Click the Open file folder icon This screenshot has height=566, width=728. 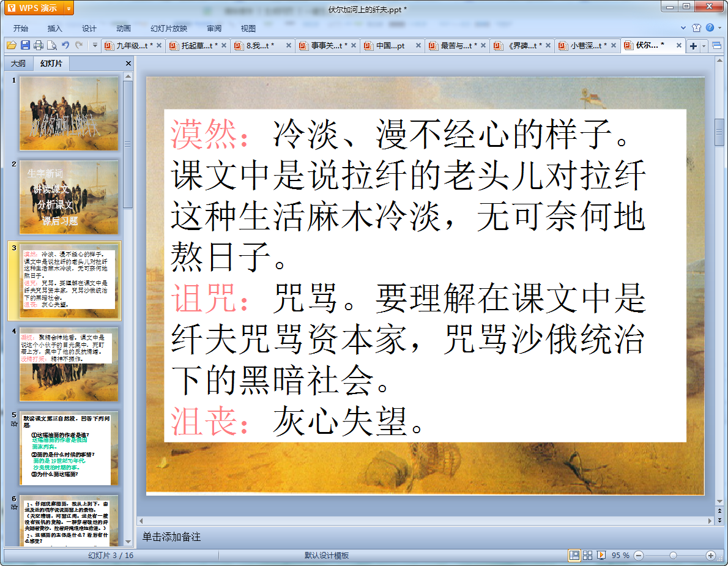tap(12, 45)
